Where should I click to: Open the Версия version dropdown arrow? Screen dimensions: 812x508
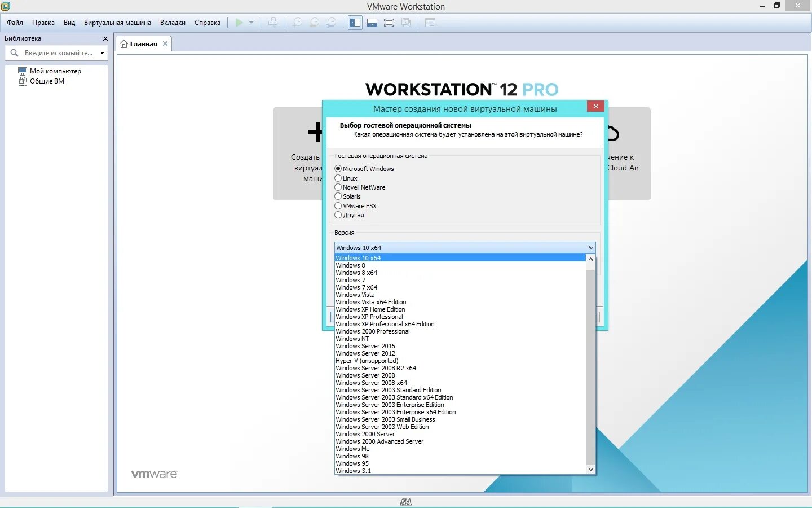590,247
